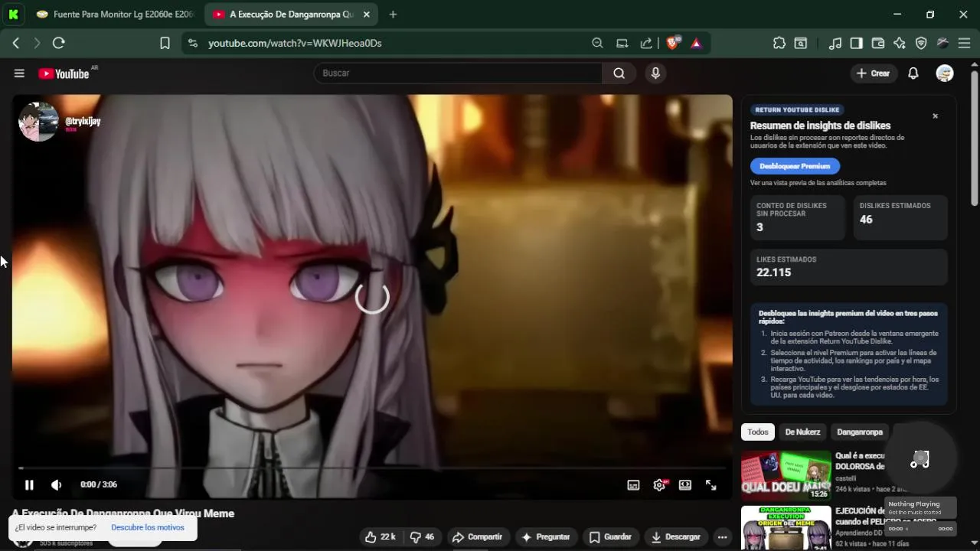
Task: Start voice search with the microphone
Action: (655, 73)
